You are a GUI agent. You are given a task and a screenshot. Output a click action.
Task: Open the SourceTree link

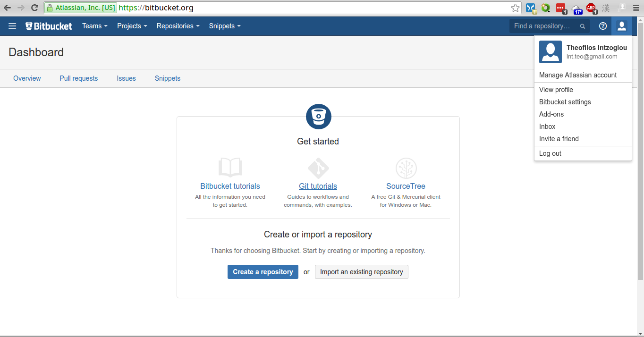(406, 186)
